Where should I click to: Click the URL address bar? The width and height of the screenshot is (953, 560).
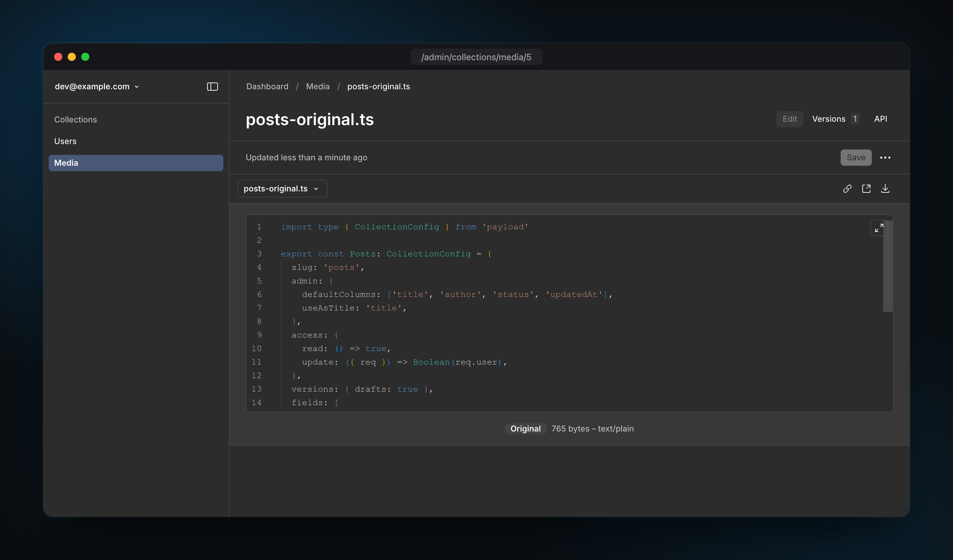coord(476,57)
